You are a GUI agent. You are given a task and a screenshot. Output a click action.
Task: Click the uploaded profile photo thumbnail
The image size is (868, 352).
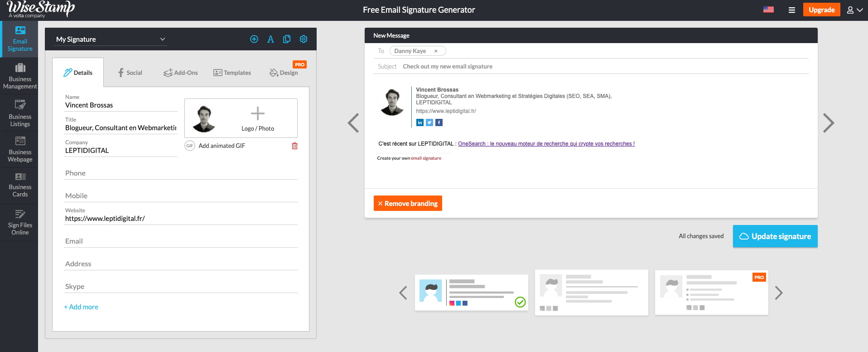coord(204,118)
